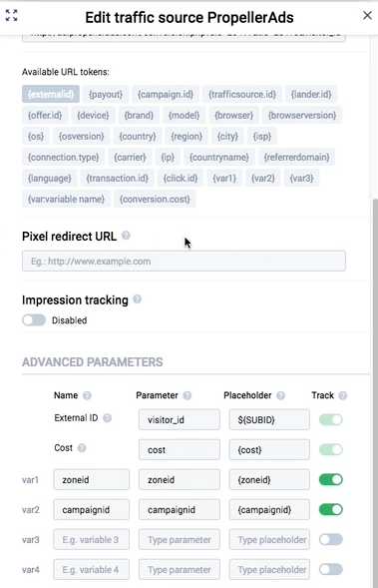Add the {conversion.cost} token
Viewport: 378px width, 588px height.
coord(155,199)
